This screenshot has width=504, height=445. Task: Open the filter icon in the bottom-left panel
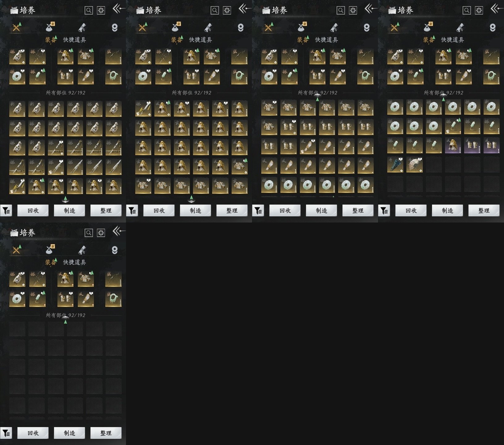pos(6,433)
